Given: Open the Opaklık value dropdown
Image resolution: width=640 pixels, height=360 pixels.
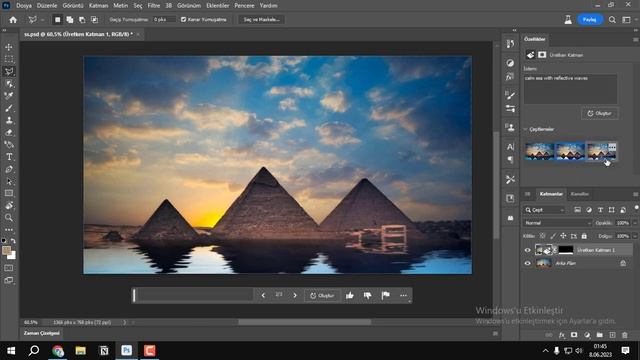Looking at the screenshot, I should tap(635, 223).
